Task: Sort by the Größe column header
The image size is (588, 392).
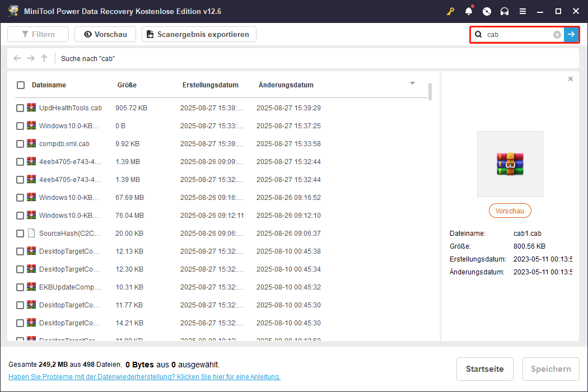Action: (x=127, y=85)
